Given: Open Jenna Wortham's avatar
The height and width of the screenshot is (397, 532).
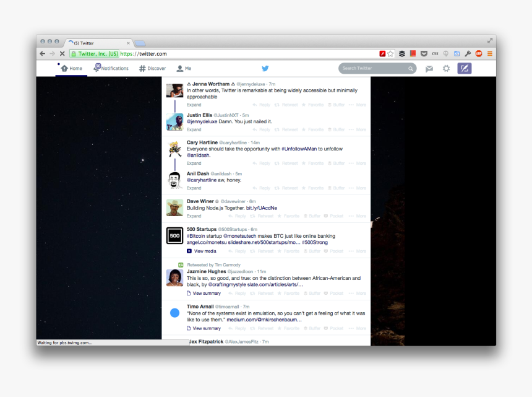Looking at the screenshot, I should (x=174, y=90).
